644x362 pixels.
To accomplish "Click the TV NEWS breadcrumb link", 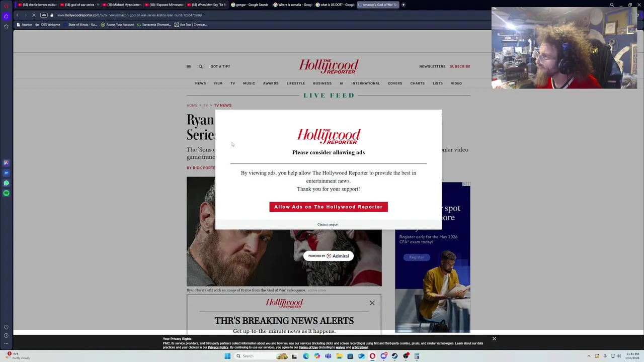I will click(223, 106).
